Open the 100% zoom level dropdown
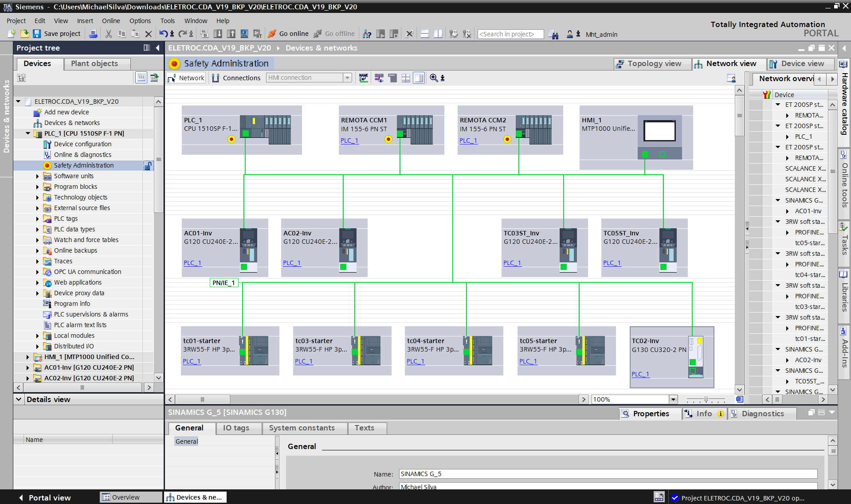 coord(673,399)
